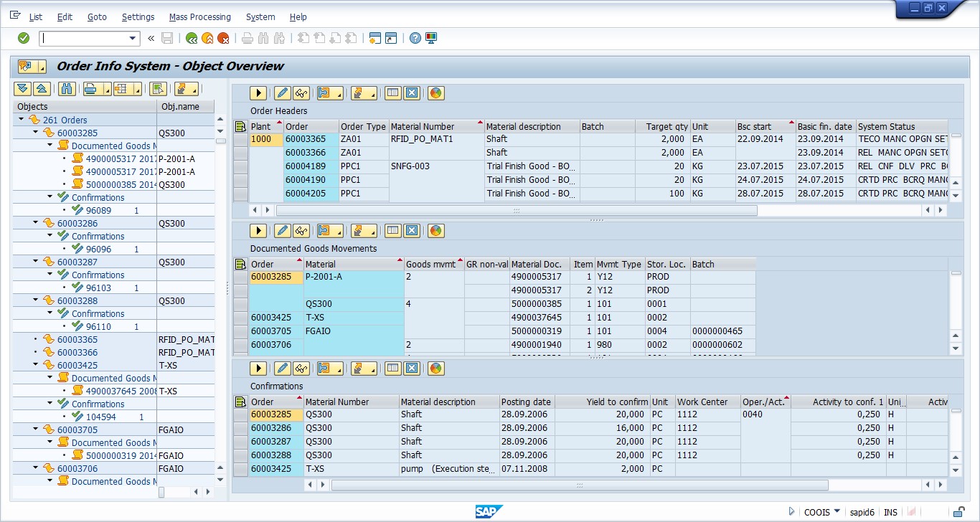The image size is (980, 522).
Task: Click the pencil Change icon above Order Headers
Action: pos(282,93)
